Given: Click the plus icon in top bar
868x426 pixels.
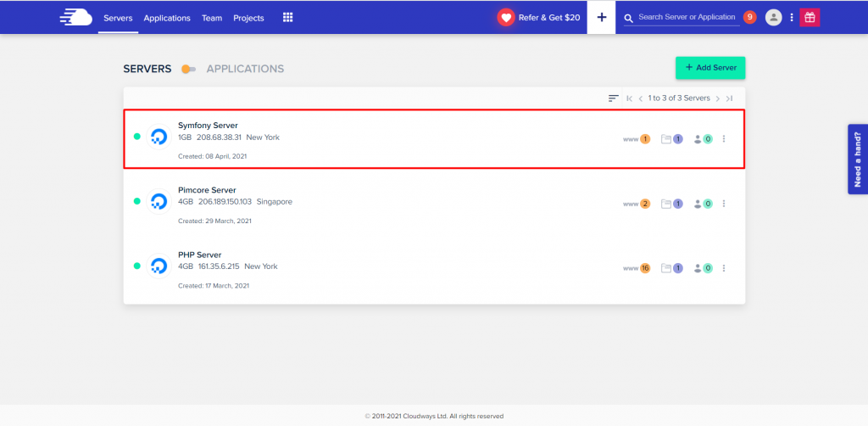Looking at the screenshot, I should [602, 17].
